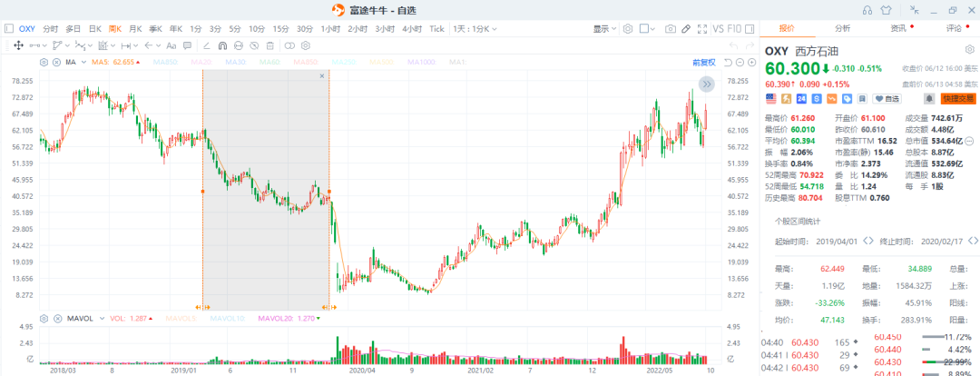The width and height of the screenshot is (980, 376).
Task: Expand arrow tool options arrow
Action: tap(158, 45)
